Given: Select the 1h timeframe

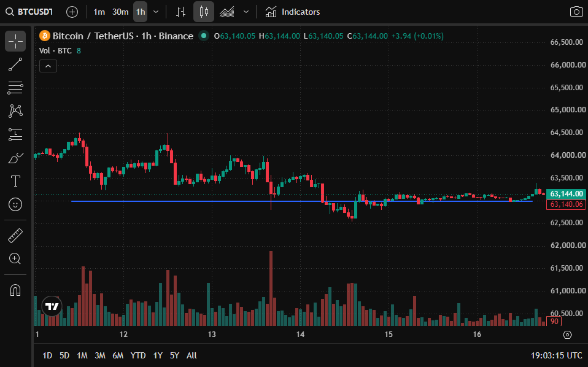Looking at the screenshot, I should (x=141, y=12).
